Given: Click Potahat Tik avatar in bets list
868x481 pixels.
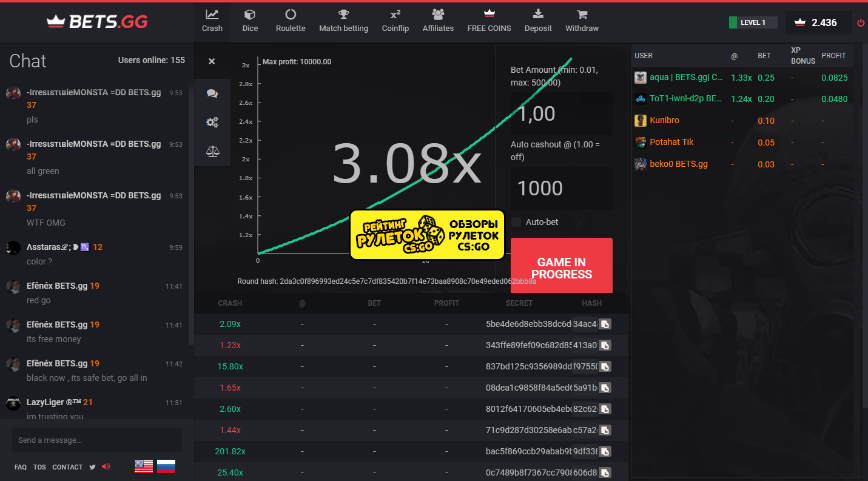Looking at the screenshot, I should [x=641, y=143].
